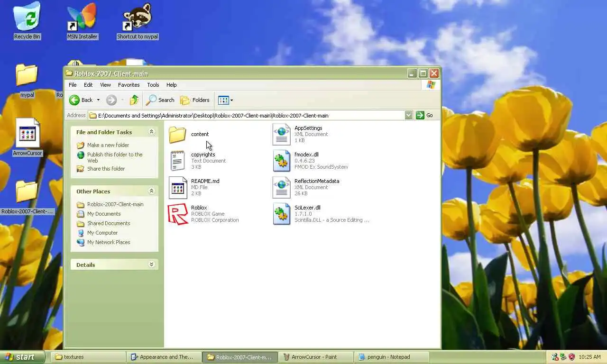
Task: Select ArrowCursor file on desktop
Action: 27,136
